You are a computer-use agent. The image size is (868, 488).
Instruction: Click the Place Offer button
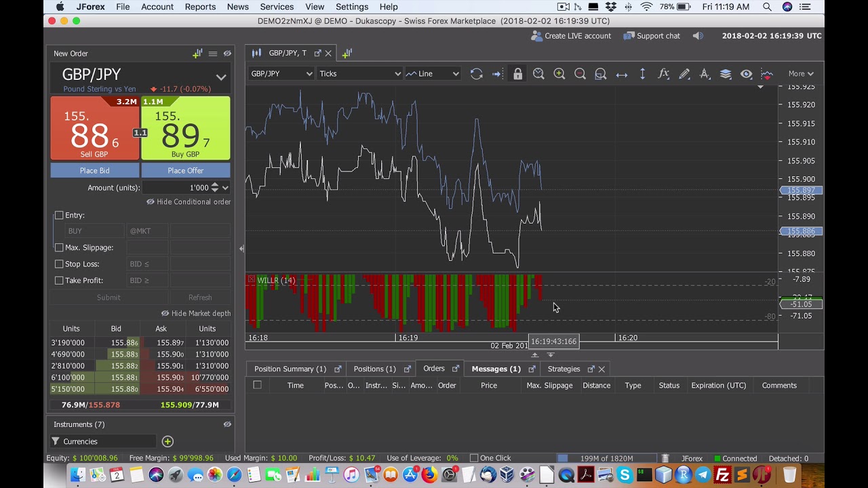pyautogui.click(x=186, y=171)
